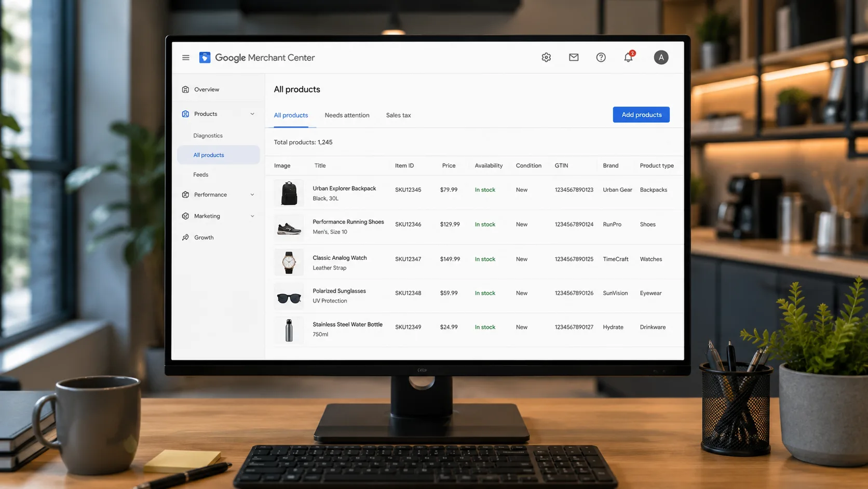
Task: Click the Stainless Steel Water Bottle thumbnail
Action: coord(289,331)
